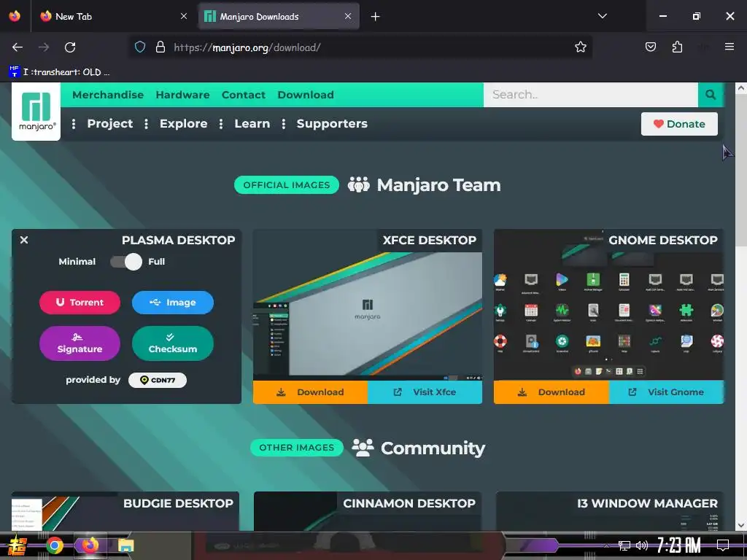Click the Official Images badge
Screen dimensions: 747x560
[x=286, y=185]
